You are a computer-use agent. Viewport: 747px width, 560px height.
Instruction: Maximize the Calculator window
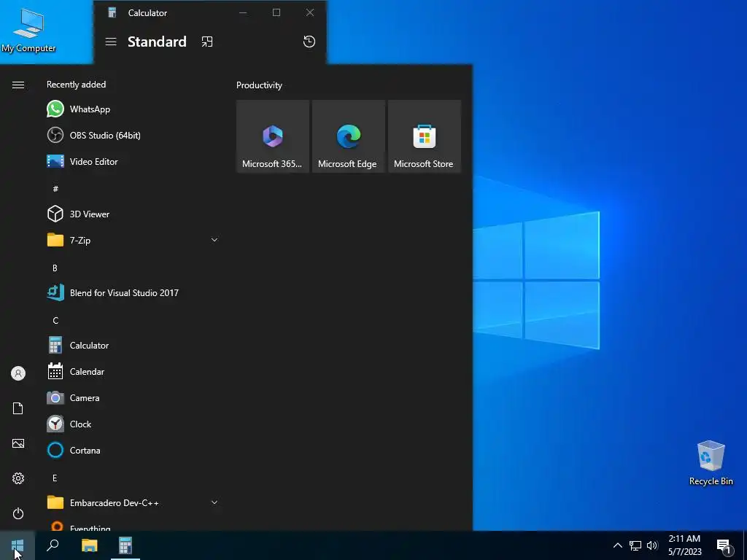click(x=276, y=13)
